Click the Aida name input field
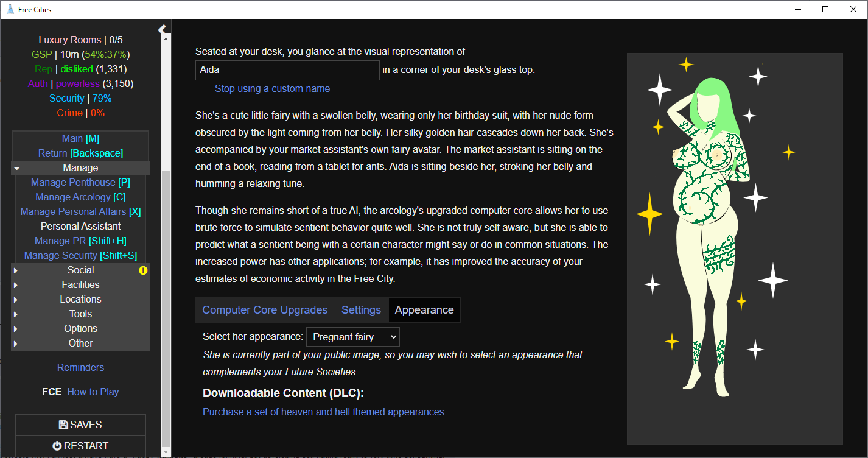Image resolution: width=868 pixels, height=458 pixels. 287,70
